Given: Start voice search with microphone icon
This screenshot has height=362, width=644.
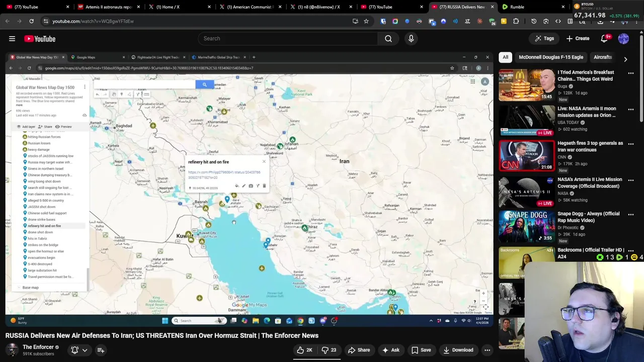Looking at the screenshot, I should tap(411, 39).
